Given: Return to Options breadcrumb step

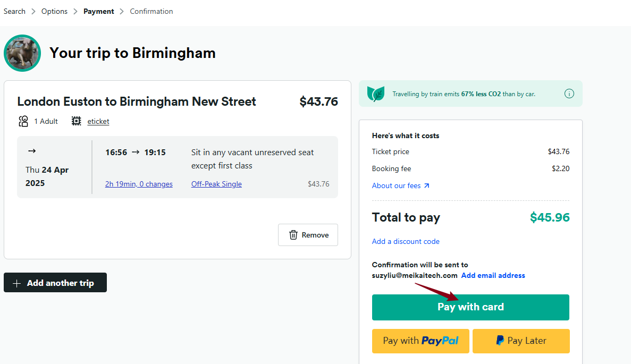Looking at the screenshot, I should pos(54,11).
